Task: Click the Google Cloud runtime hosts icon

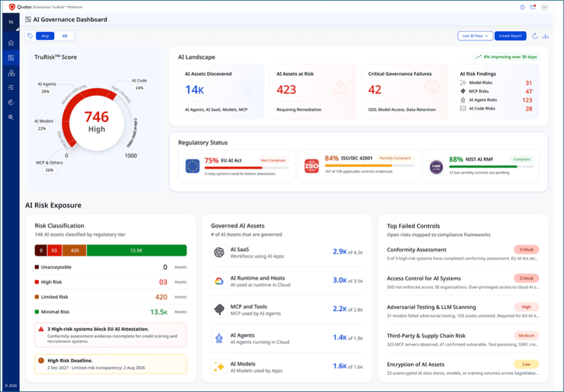Action: [x=219, y=281]
